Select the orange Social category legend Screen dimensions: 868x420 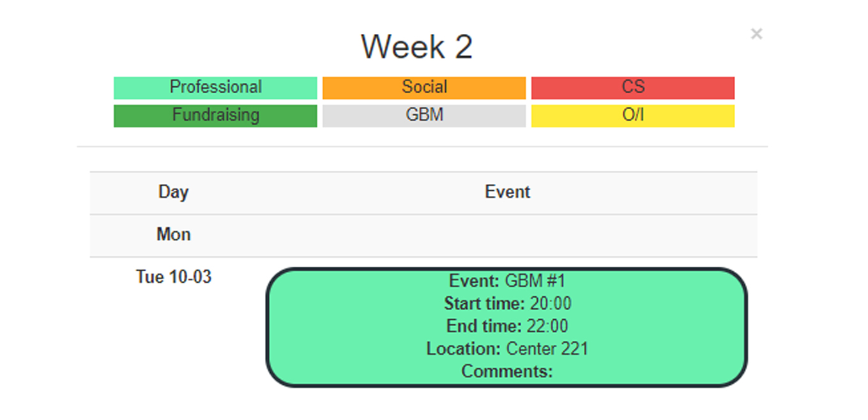click(424, 87)
